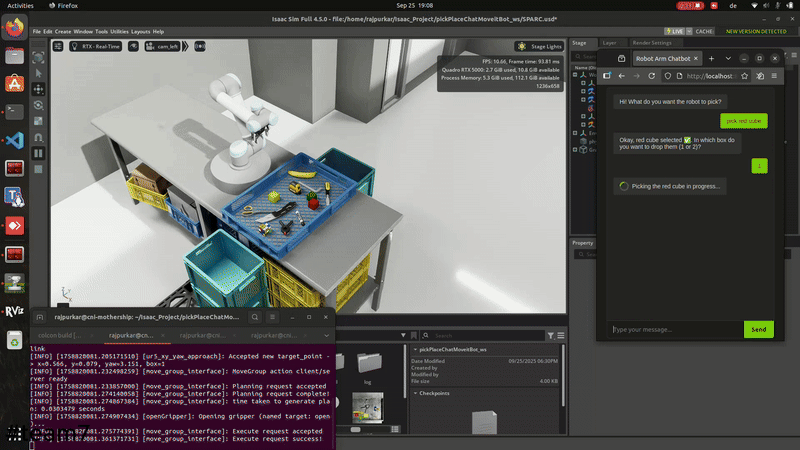800x450 pixels.
Task: Click NEW VERSION DETECTED notice
Action: tap(756, 32)
